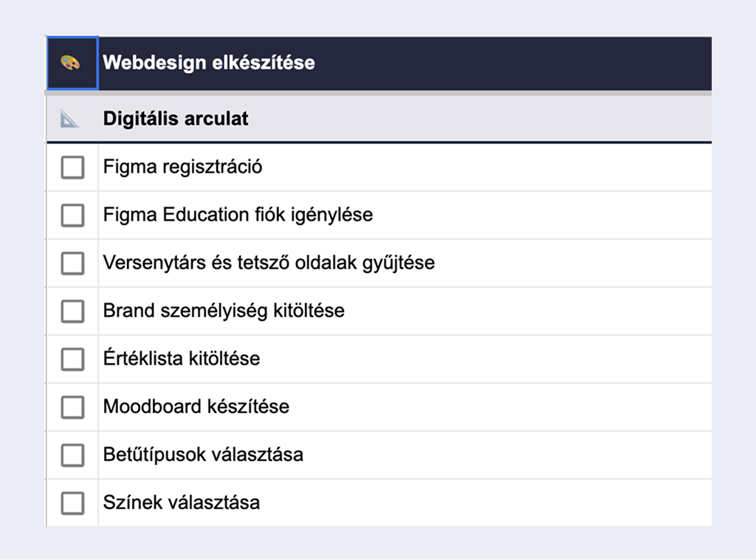Toggle the Brand személyiség kitöltése checkbox
The width and height of the screenshot is (756, 560).
tap(72, 311)
